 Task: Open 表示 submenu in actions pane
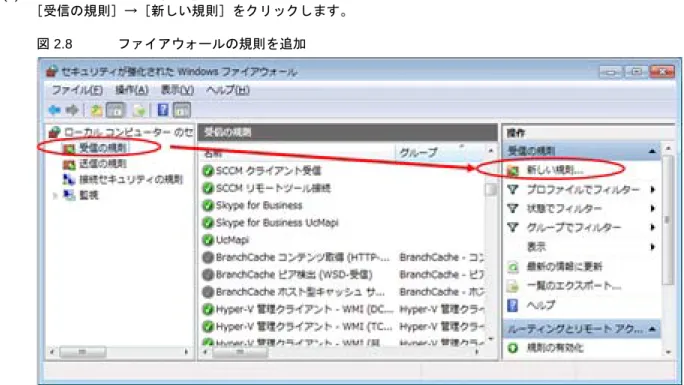(x=536, y=247)
